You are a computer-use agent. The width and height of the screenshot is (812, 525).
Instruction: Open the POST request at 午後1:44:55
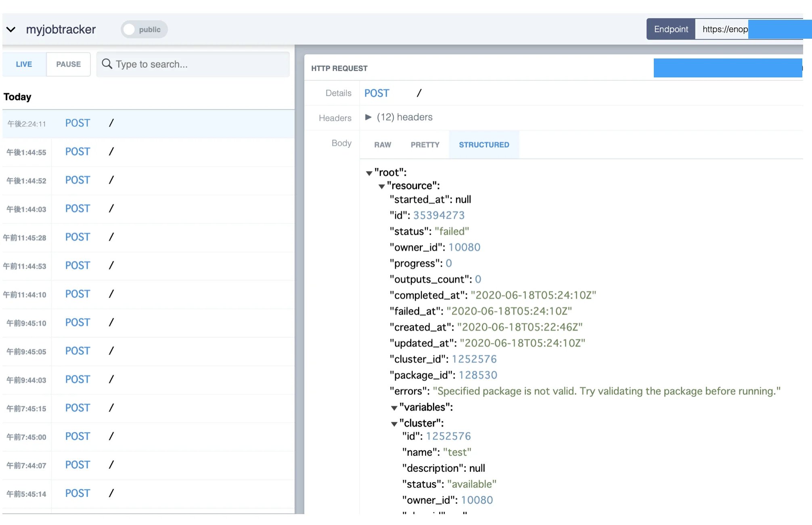148,152
